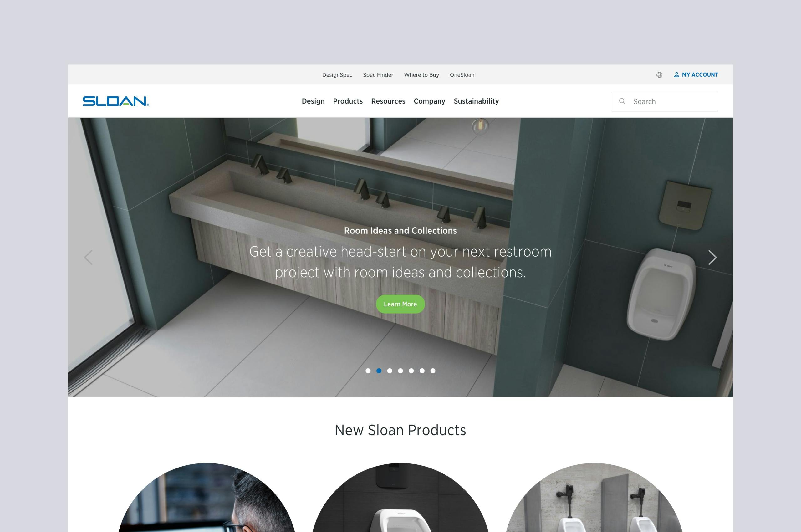801x532 pixels.
Task: Open the Sustainability menu
Action: pos(476,101)
